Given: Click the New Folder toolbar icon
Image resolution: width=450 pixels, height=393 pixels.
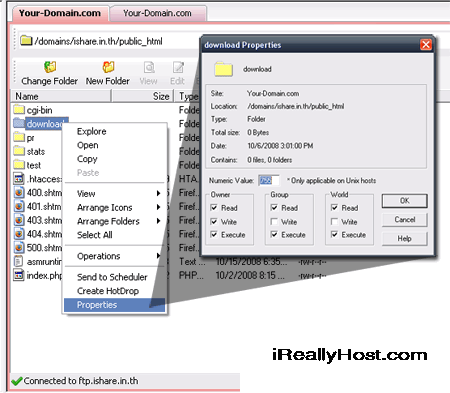Looking at the screenshot, I should point(108,67).
